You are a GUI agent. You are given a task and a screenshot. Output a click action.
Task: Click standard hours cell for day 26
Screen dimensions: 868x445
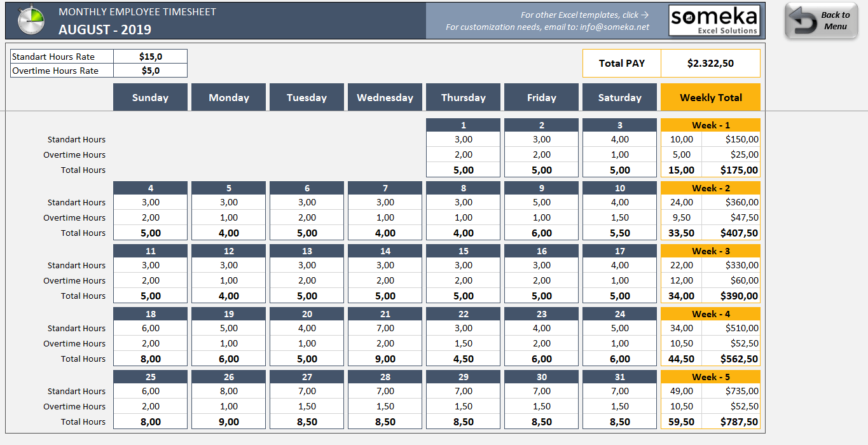[228, 391]
